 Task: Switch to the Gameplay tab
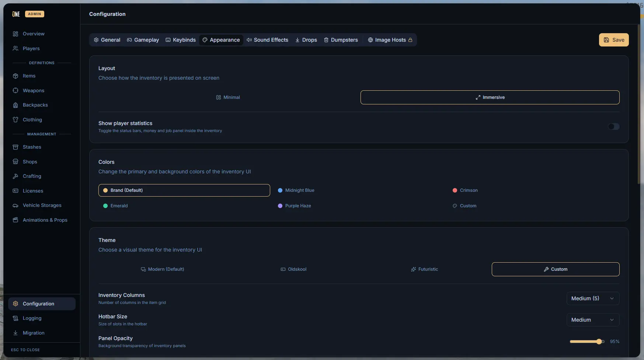pos(143,40)
